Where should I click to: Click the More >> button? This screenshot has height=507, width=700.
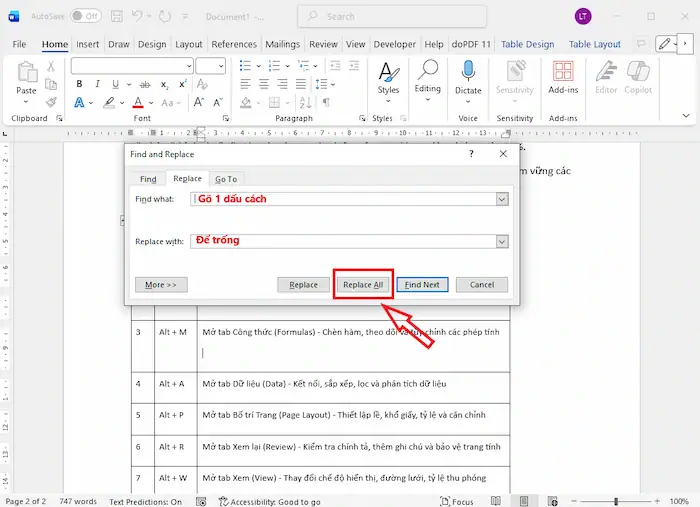161,285
